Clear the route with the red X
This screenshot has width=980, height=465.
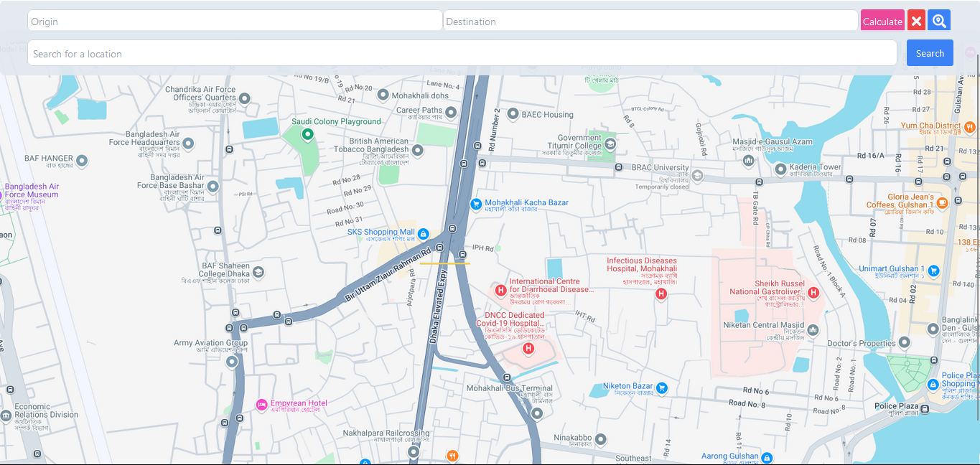point(915,20)
